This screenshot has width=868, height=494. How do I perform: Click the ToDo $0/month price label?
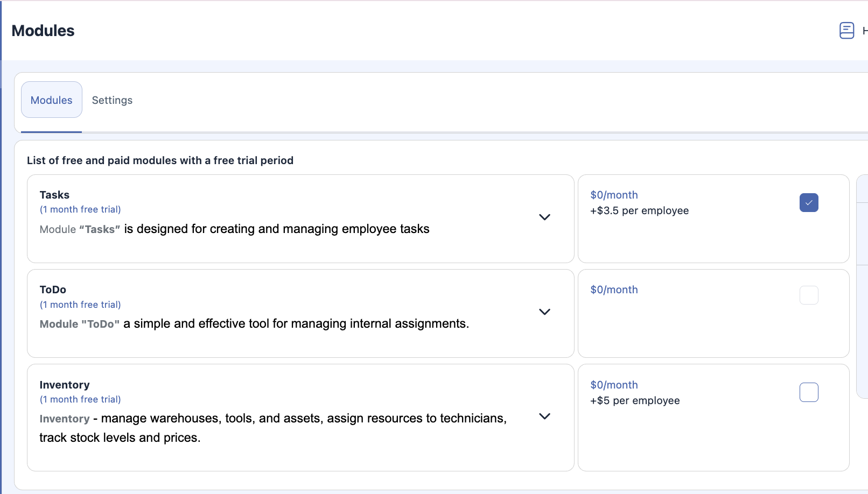(x=614, y=290)
